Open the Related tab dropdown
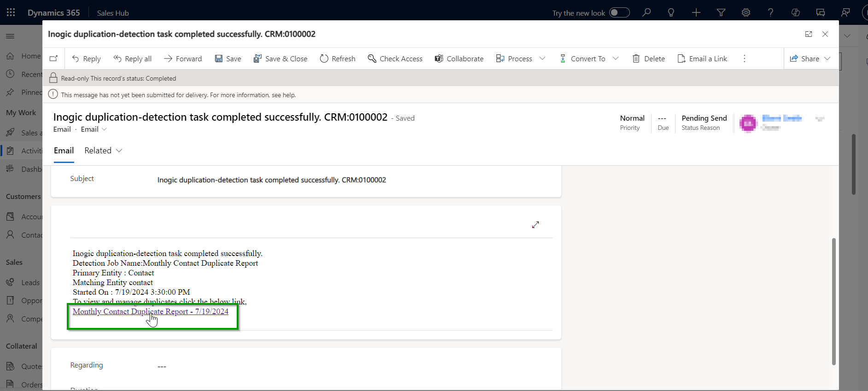 pos(103,151)
